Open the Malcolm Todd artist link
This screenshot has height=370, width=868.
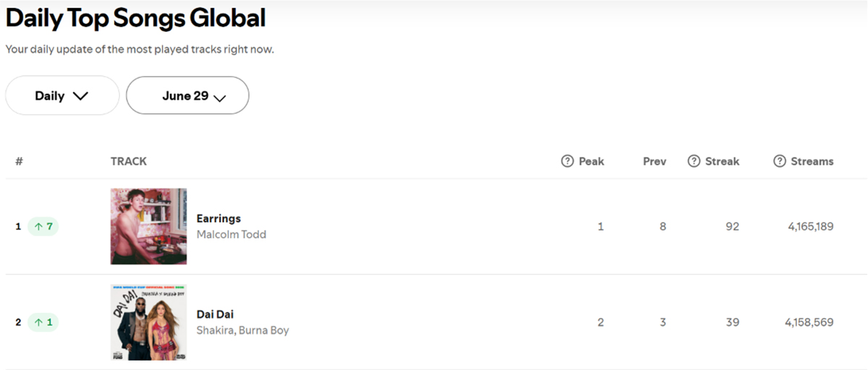(231, 234)
